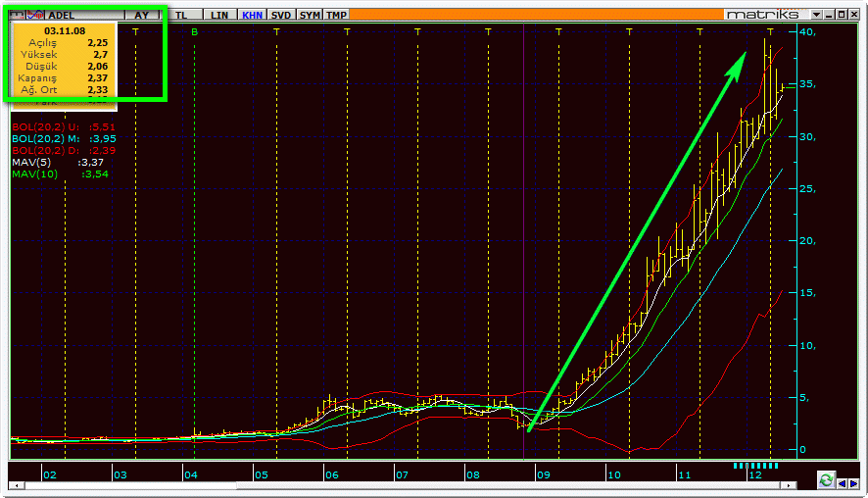
Task: Click the horizontal scrollbar track
Action: tap(403, 485)
